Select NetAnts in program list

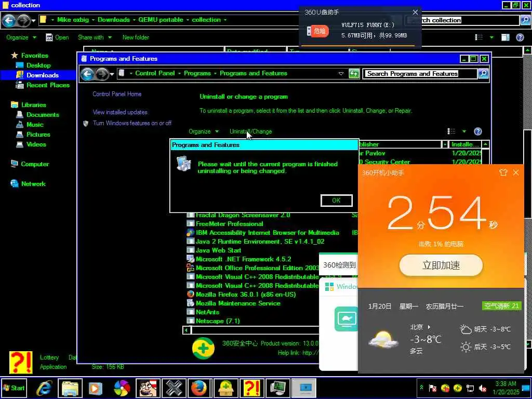click(207, 312)
